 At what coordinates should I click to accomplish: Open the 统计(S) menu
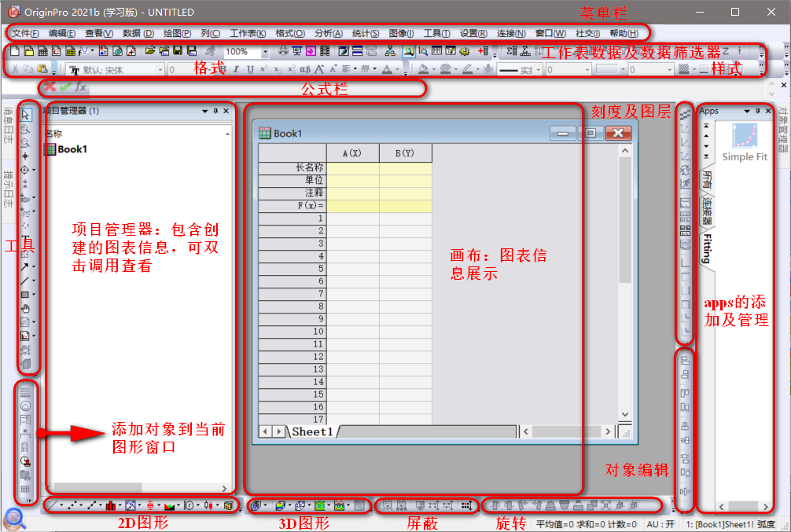click(366, 33)
